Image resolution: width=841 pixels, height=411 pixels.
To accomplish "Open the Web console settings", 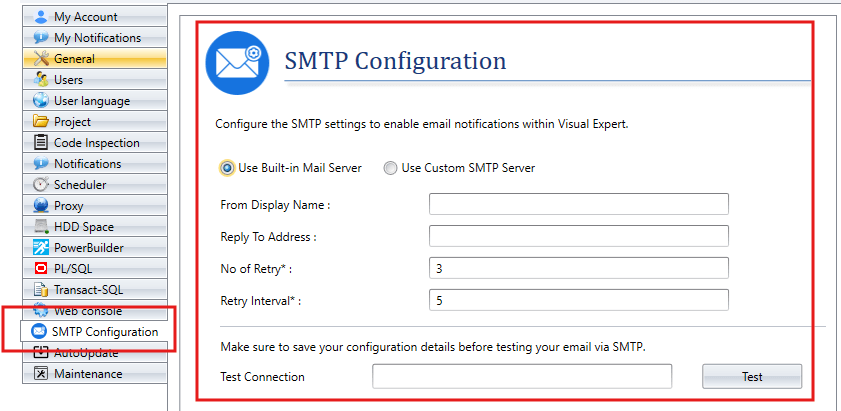I will point(95,311).
